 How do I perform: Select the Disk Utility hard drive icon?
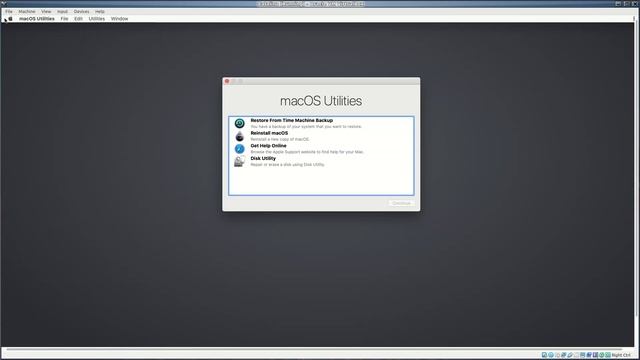pyautogui.click(x=240, y=162)
